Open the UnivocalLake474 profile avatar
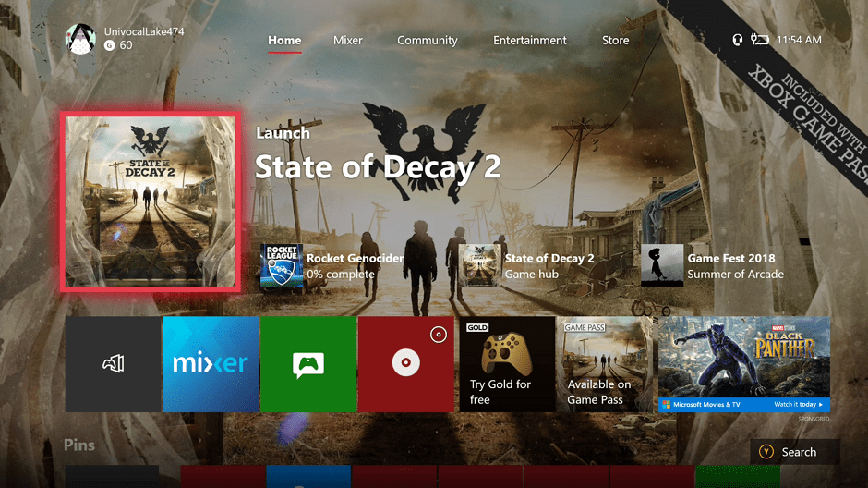Screen dimensions: 868x488 coord(80,38)
